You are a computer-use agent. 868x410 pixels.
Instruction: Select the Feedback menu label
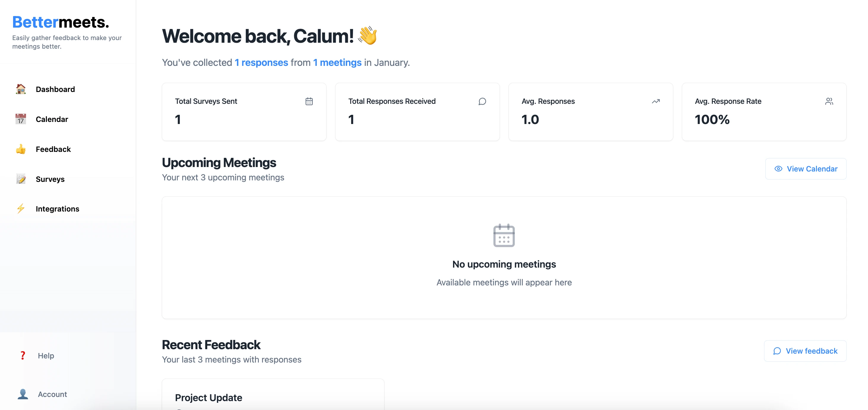[53, 149]
